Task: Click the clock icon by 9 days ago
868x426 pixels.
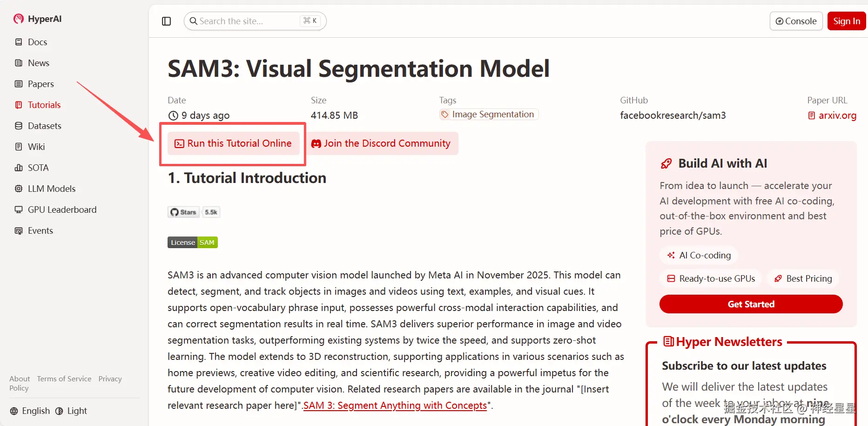Action: [173, 115]
